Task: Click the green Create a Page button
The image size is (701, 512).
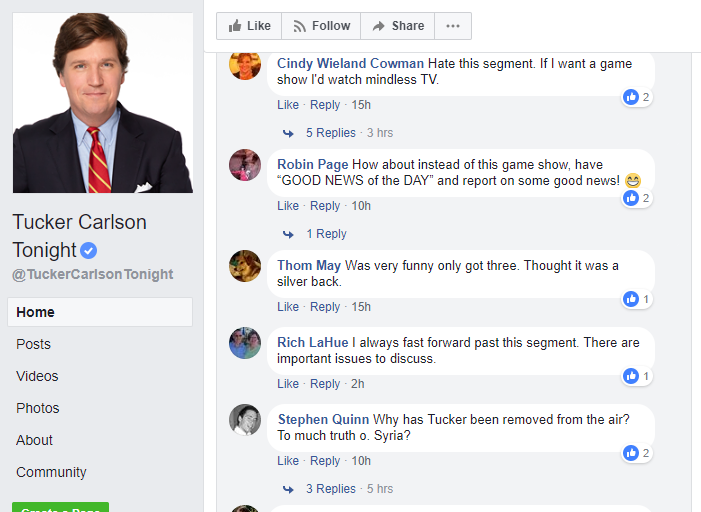Action: click(x=60, y=508)
